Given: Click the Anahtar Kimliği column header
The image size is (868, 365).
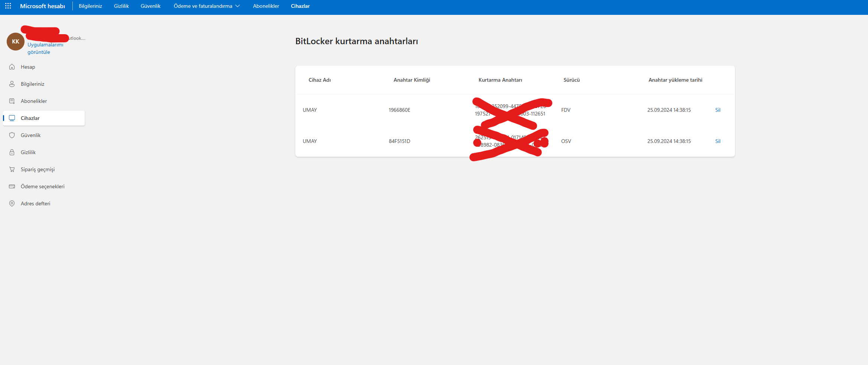Looking at the screenshot, I should coord(412,80).
